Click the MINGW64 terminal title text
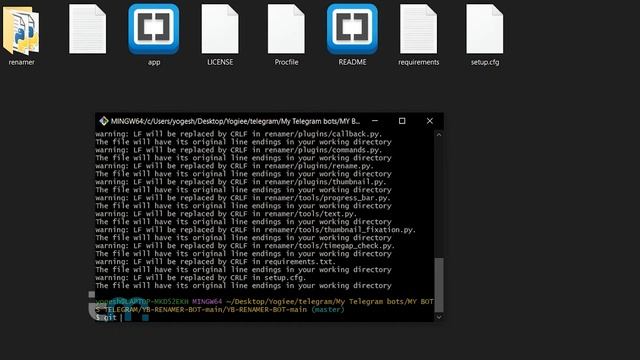 (235, 121)
